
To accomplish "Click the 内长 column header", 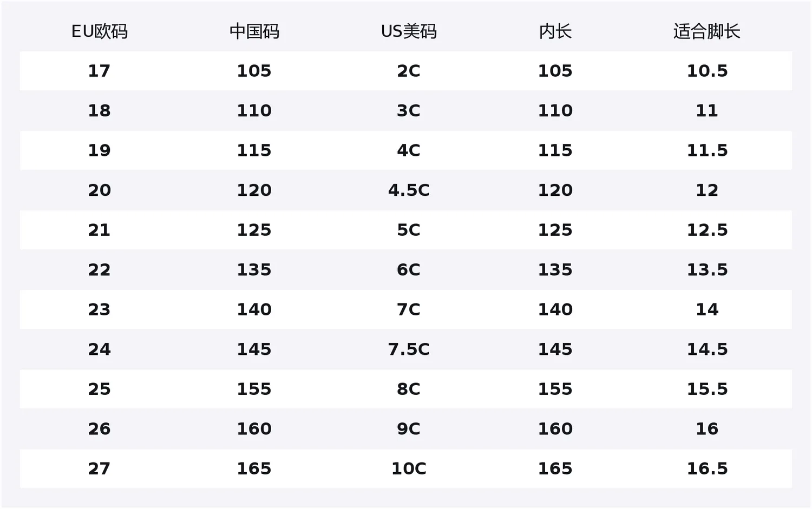I will [x=555, y=31].
